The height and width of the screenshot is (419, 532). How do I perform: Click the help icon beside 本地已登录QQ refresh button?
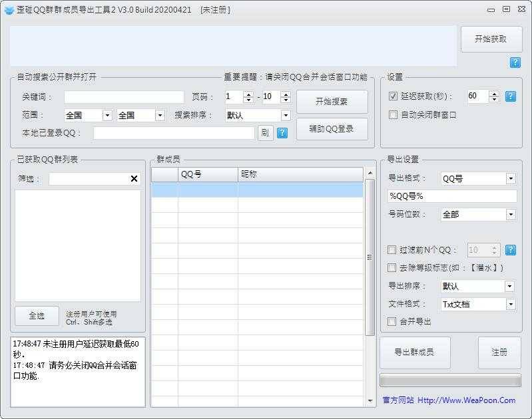point(282,132)
